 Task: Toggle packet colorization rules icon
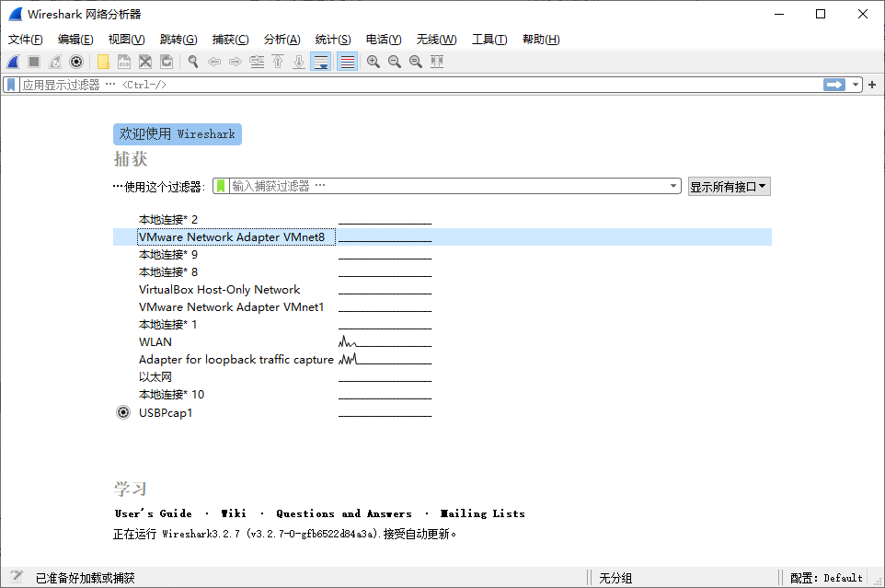point(347,62)
